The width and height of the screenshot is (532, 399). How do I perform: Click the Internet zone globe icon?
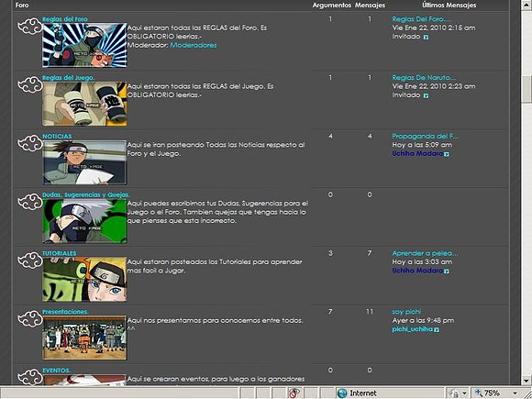click(x=342, y=393)
